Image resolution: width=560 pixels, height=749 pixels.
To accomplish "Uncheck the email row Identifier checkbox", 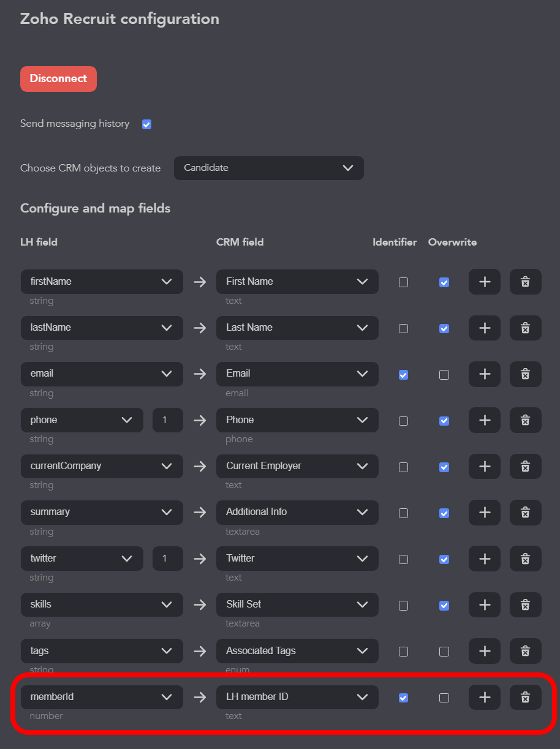I will [403, 375].
